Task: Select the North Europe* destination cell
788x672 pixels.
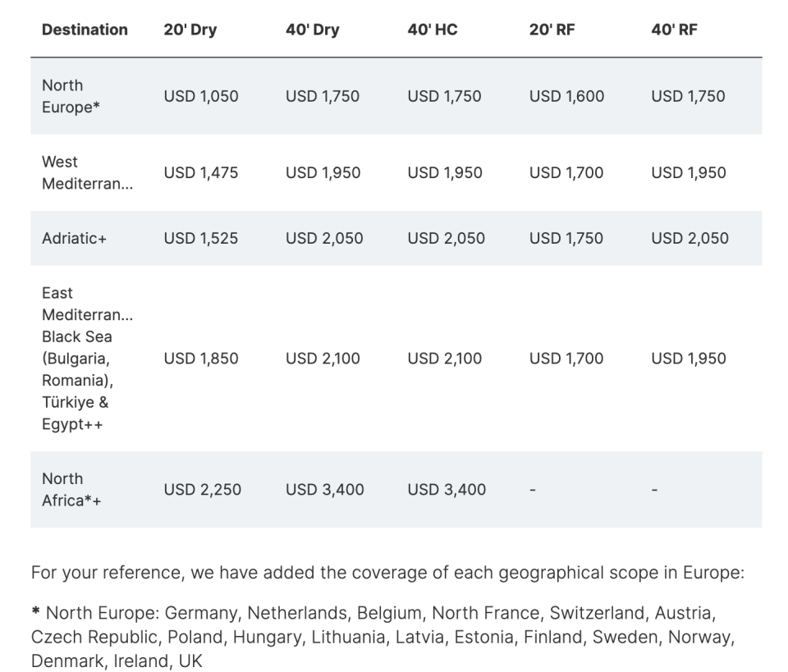Action: pyautogui.click(x=71, y=96)
